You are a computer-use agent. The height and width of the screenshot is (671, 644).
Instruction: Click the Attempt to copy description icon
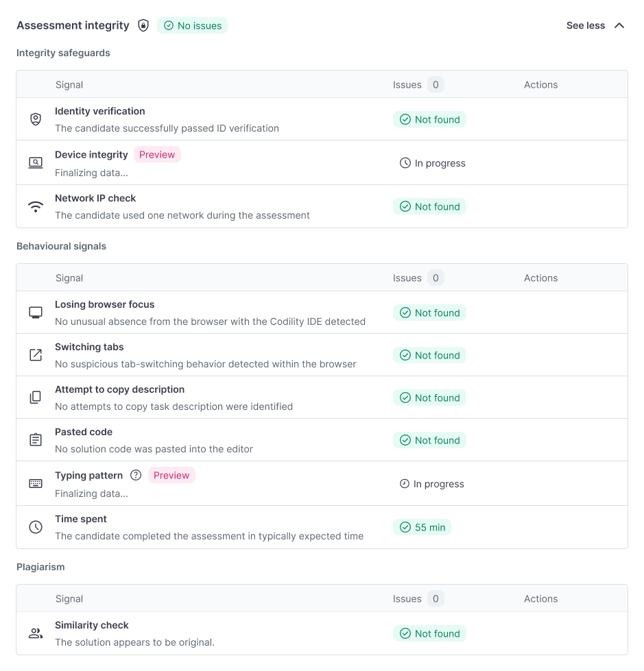[35, 397]
